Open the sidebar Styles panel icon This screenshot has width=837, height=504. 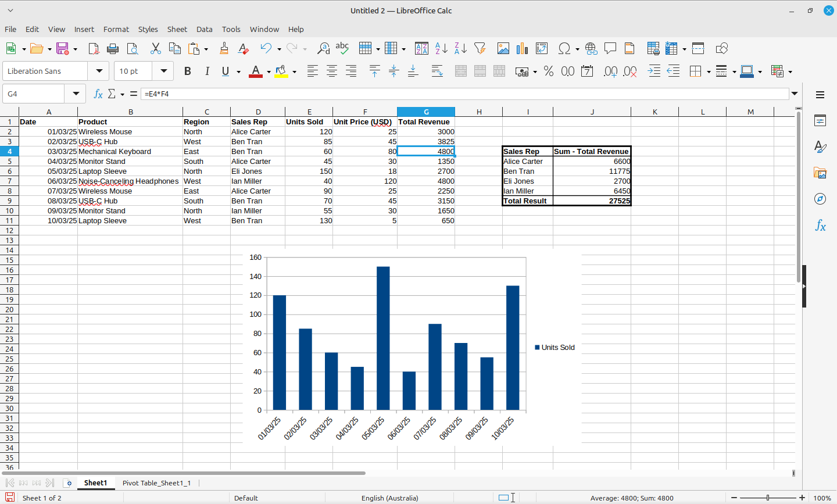(820, 147)
